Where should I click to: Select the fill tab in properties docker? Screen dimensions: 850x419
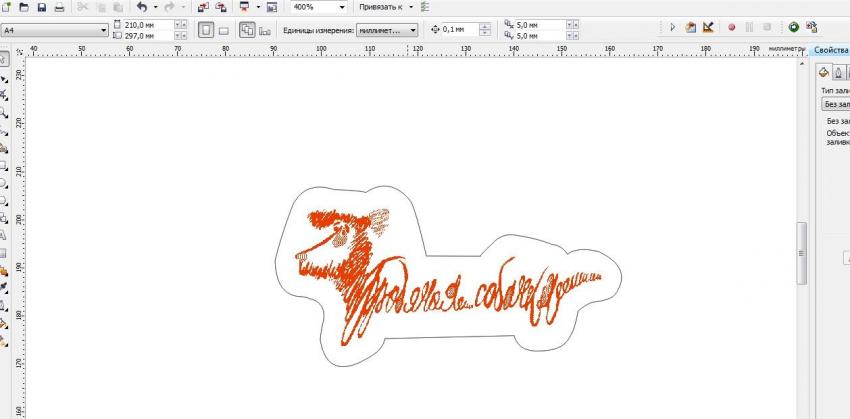824,72
